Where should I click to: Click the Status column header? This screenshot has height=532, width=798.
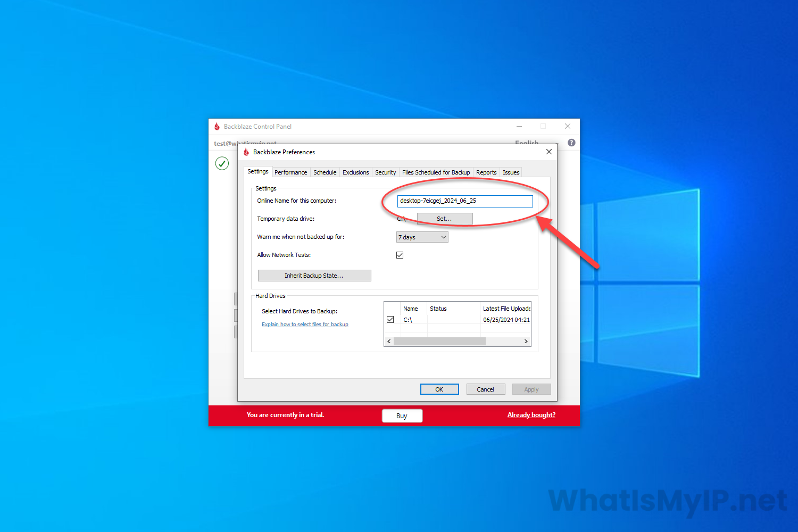pos(454,309)
